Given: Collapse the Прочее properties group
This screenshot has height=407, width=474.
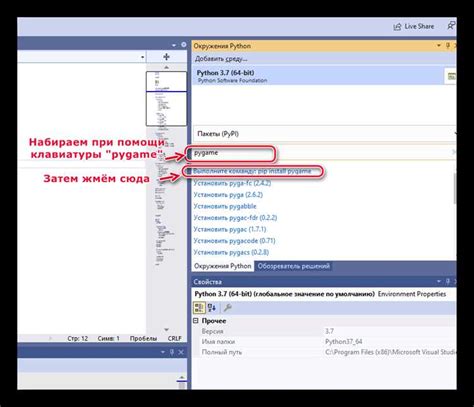Looking at the screenshot, I should (196, 321).
